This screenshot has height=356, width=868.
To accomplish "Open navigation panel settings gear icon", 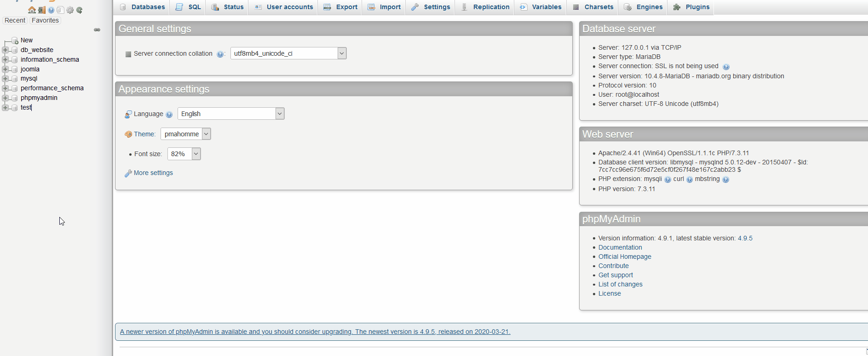I will point(70,10).
